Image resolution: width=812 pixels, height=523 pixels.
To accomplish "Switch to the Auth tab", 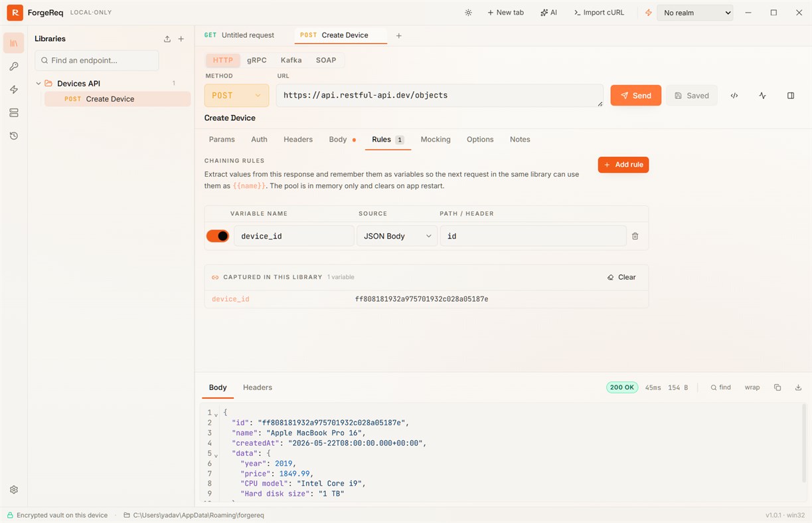I will click(259, 140).
